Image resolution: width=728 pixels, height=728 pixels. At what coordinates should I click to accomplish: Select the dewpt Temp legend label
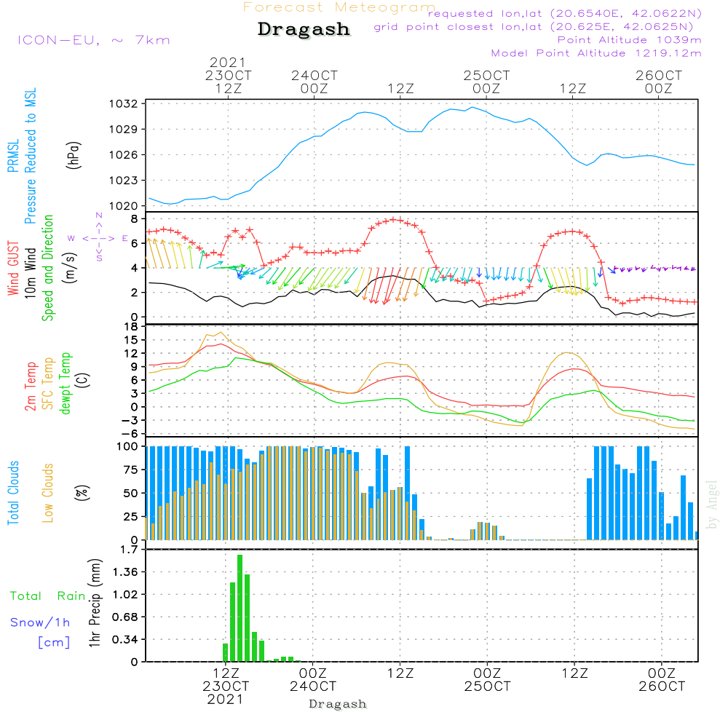coord(66,384)
